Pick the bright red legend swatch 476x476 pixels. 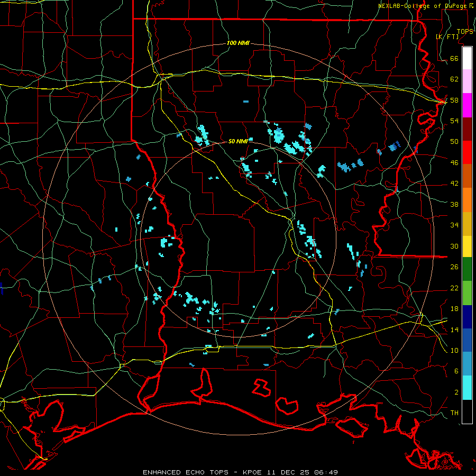click(x=467, y=152)
